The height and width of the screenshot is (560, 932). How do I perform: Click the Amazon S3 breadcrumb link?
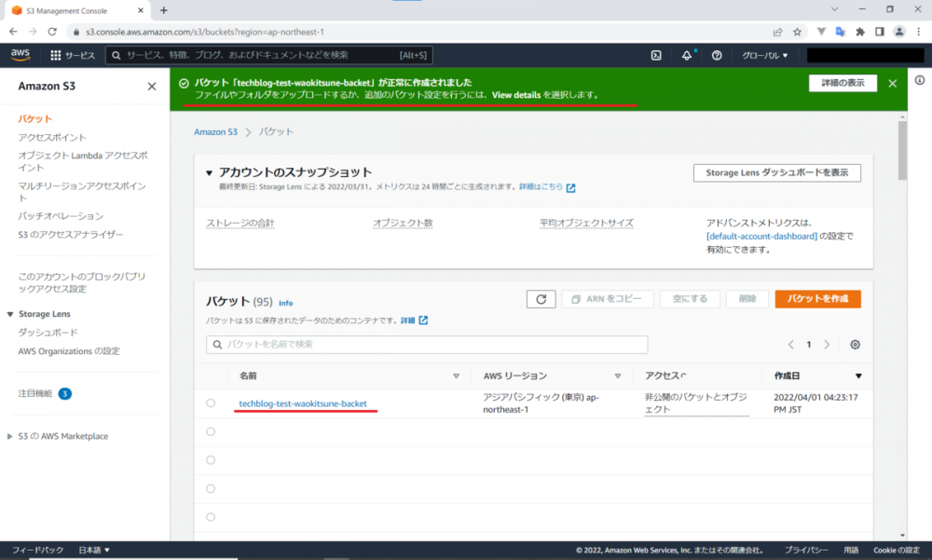216,132
